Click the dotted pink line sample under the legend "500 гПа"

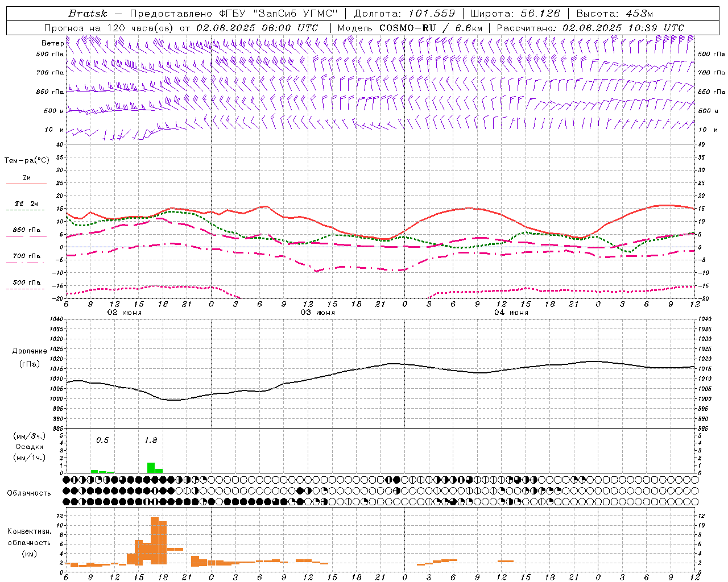click(x=25, y=289)
